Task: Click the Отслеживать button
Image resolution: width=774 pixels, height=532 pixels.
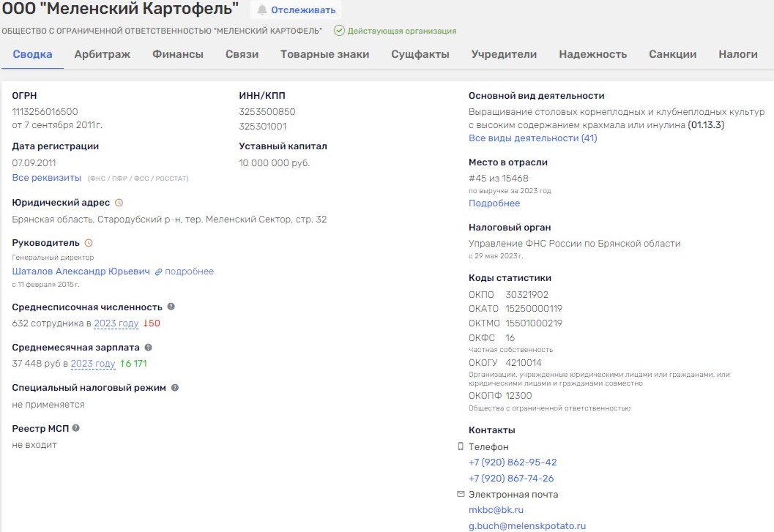Action: pos(295,10)
